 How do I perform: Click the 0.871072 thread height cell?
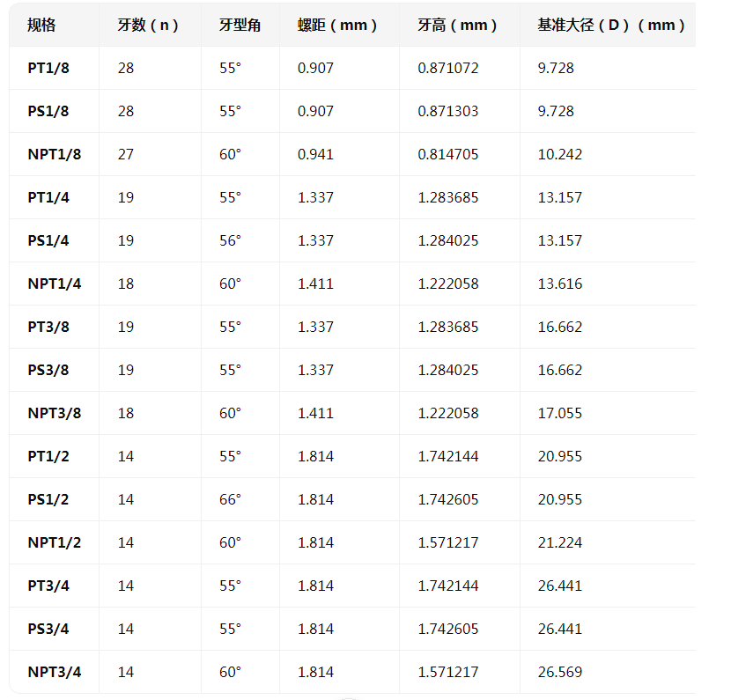[448, 68]
